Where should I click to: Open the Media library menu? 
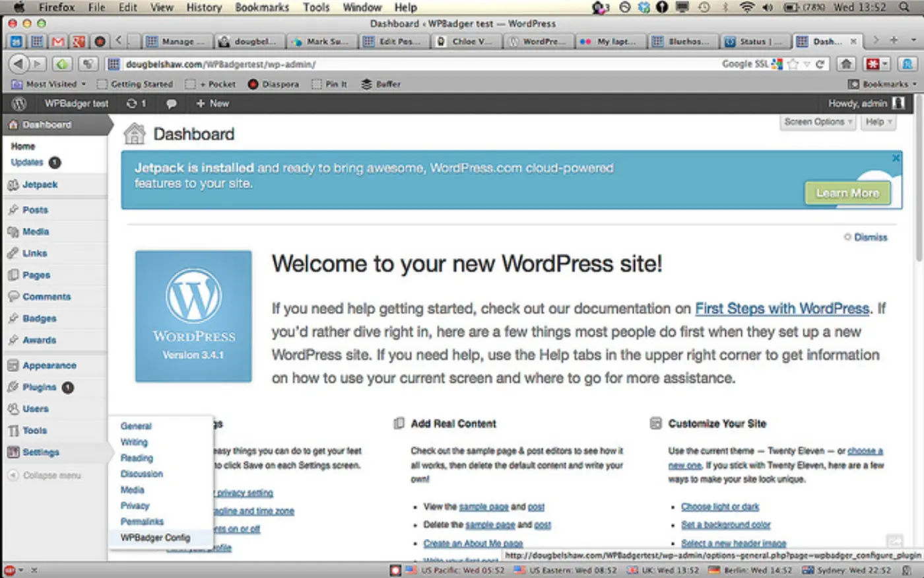tap(36, 232)
